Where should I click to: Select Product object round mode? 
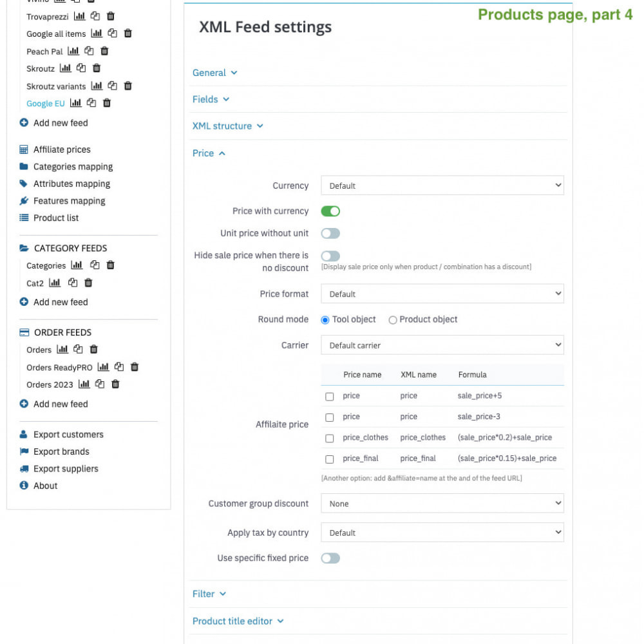[x=393, y=320]
